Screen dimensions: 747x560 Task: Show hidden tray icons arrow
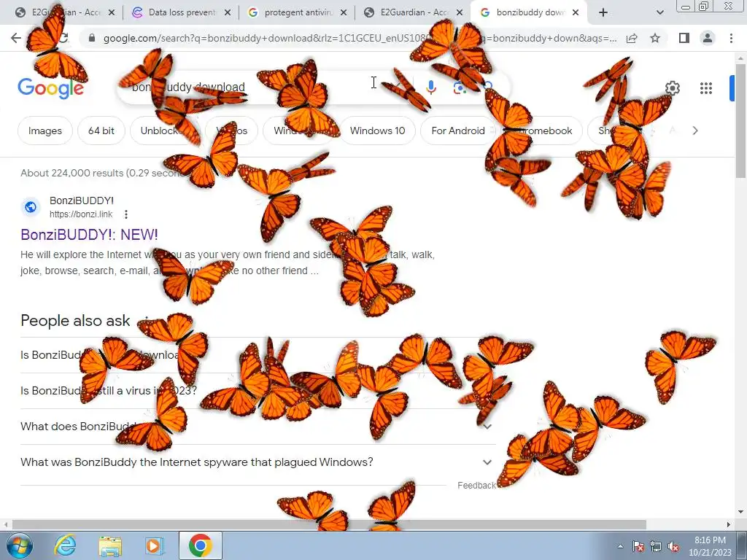(x=620, y=547)
